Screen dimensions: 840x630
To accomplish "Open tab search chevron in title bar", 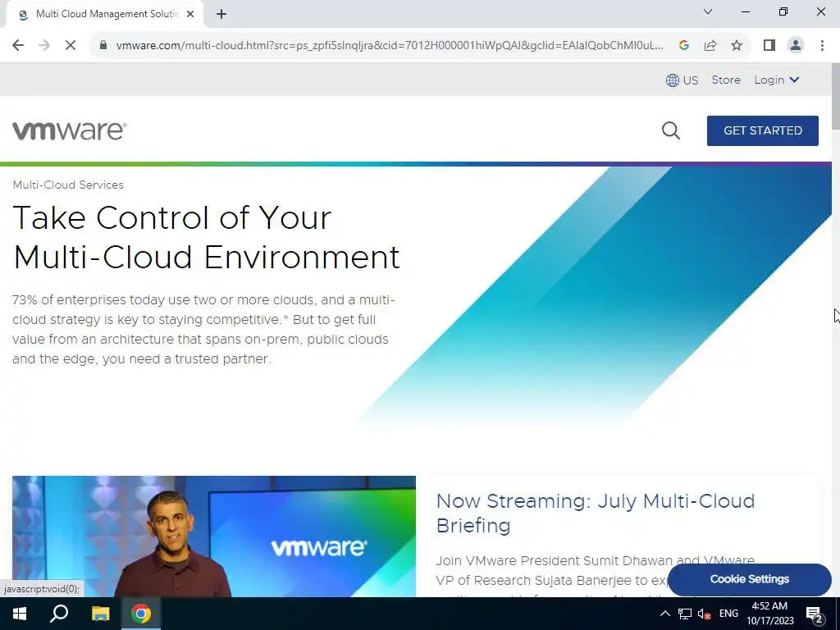I will (x=708, y=11).
